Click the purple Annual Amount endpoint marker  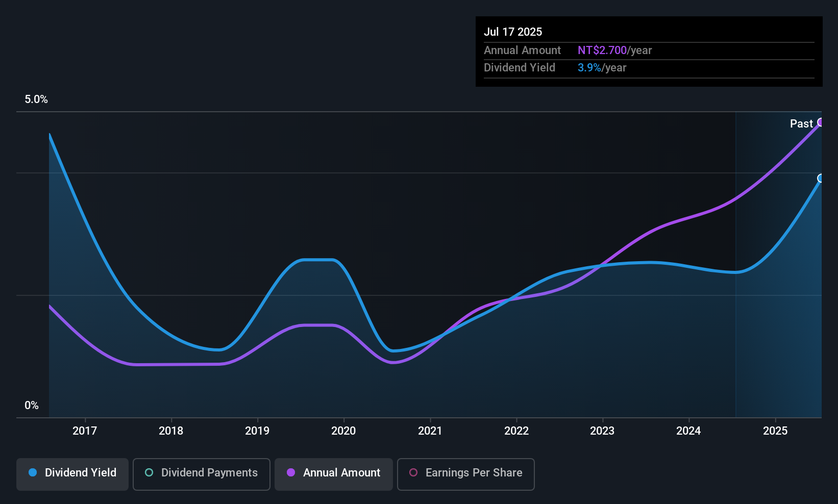821,122
